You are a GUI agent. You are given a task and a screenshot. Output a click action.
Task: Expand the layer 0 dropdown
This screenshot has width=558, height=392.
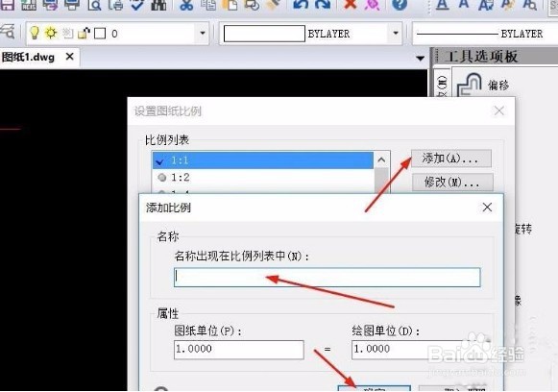coord(203,33)
